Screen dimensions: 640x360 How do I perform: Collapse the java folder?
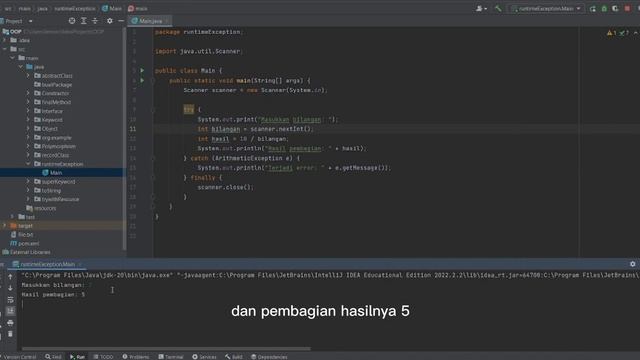pos(20,67)
